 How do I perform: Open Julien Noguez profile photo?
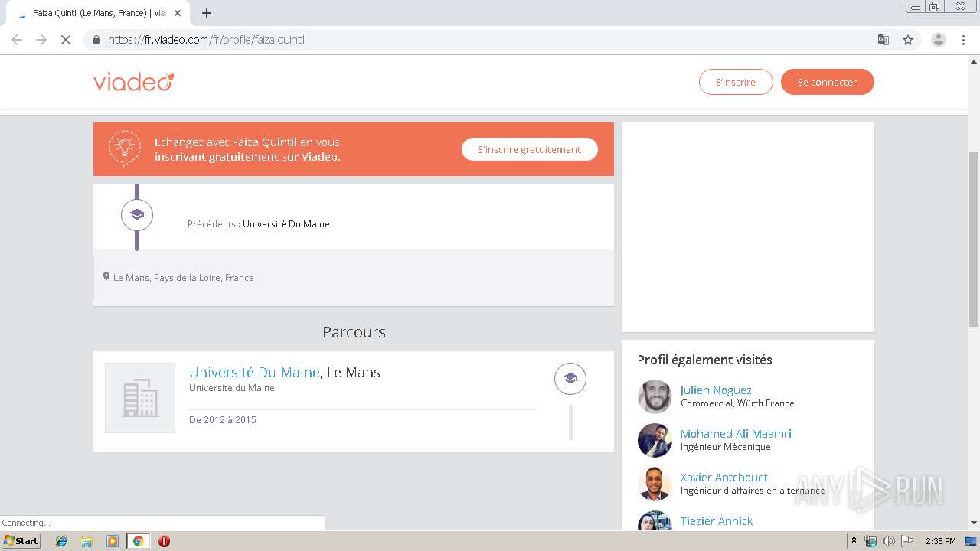point(655,396)
